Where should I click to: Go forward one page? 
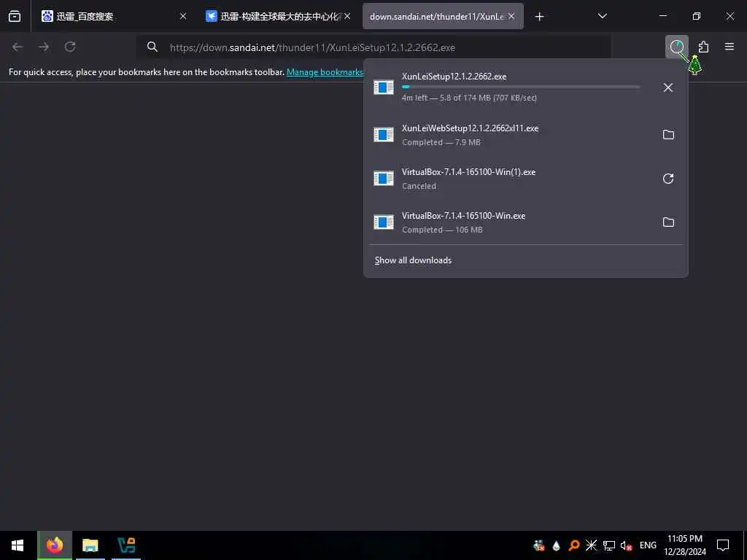tap(44, 47)
